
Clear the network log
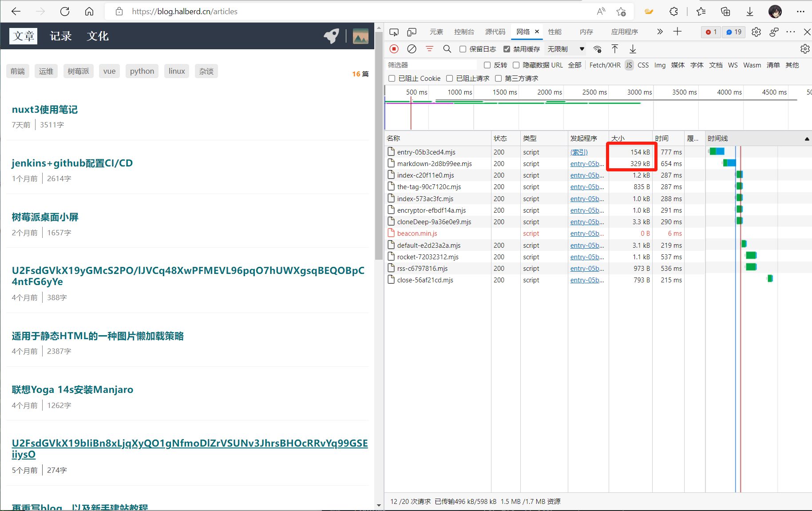point(412,49)
